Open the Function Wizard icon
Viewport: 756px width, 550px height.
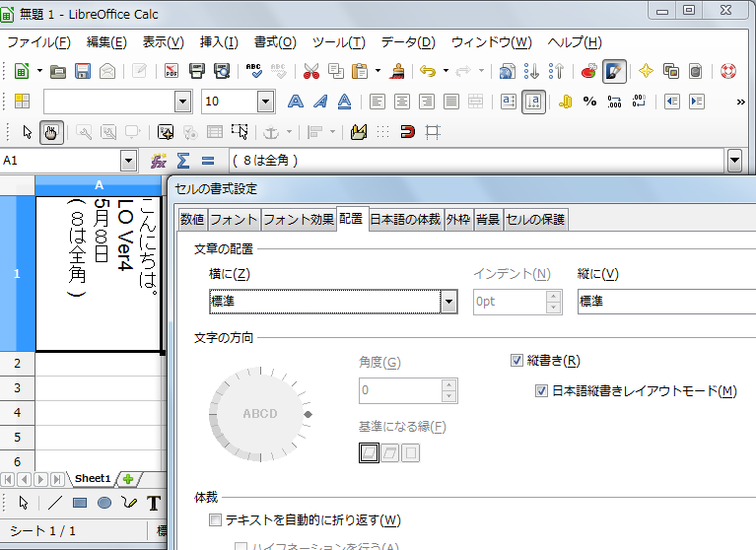[159, 161]
